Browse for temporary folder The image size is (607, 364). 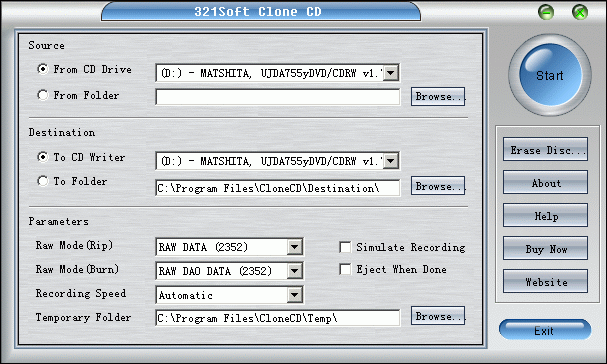438,316
